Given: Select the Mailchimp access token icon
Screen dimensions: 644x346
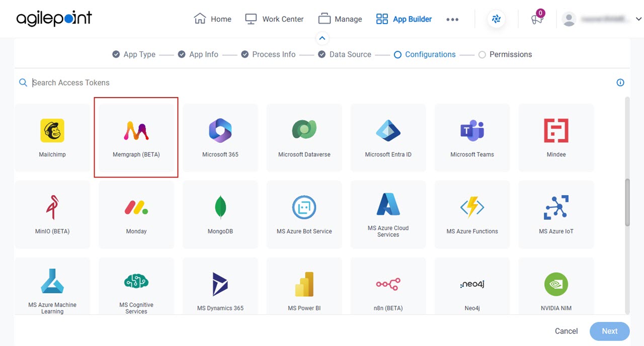Looking at the screenshot, I should tap(52, 131).
